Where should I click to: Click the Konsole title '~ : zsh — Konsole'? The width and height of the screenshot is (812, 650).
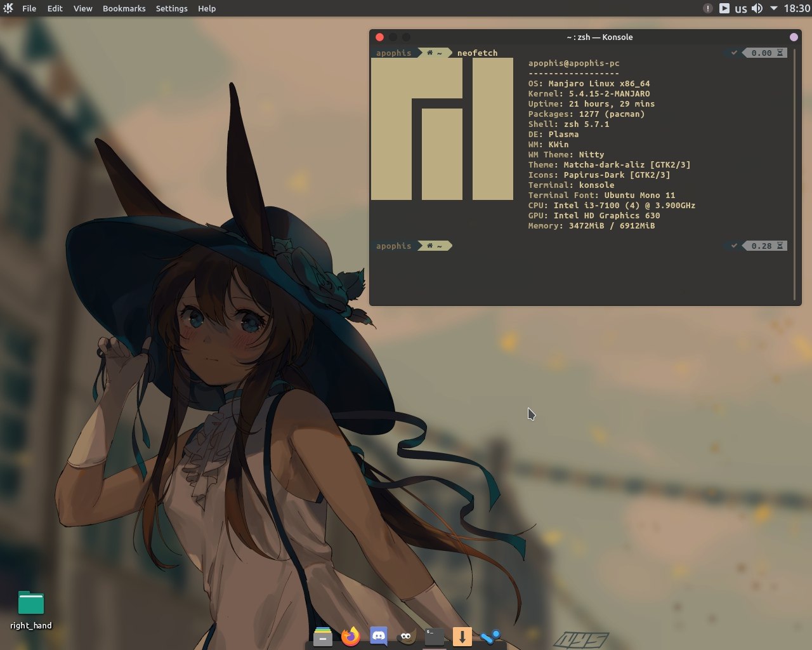click(600, 37)
